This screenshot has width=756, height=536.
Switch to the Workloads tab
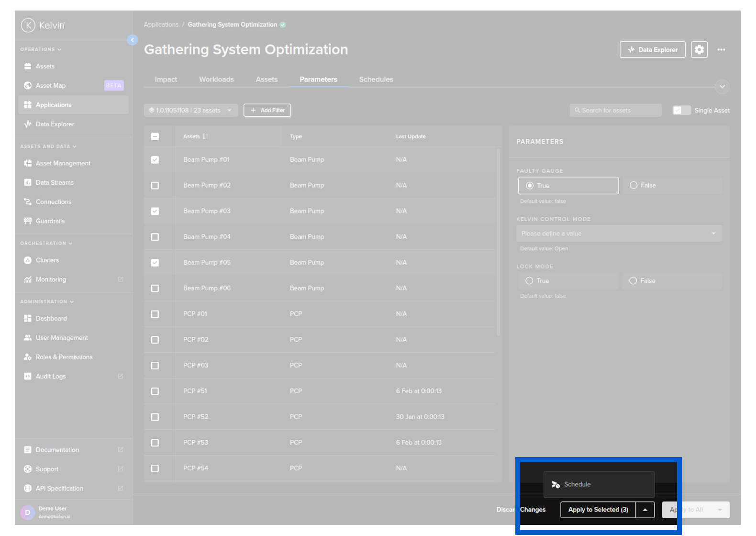click(216, 79)
